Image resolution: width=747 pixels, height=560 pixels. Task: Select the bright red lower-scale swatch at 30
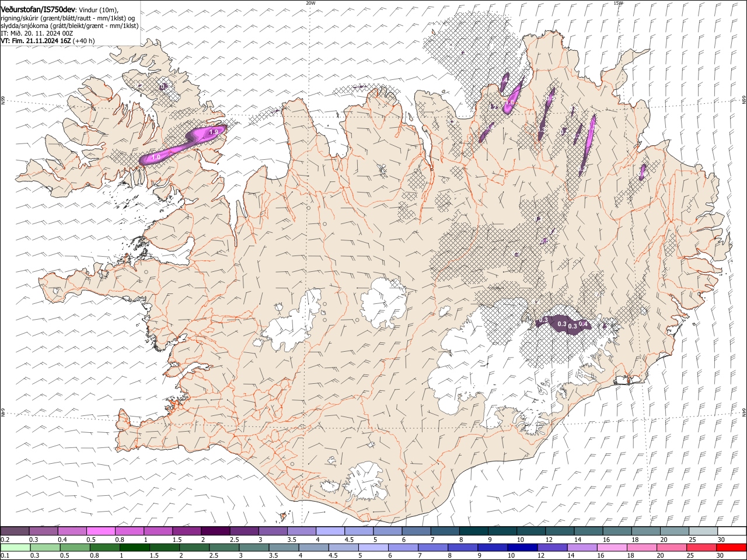pyautogui.click(x=731, y=547)
